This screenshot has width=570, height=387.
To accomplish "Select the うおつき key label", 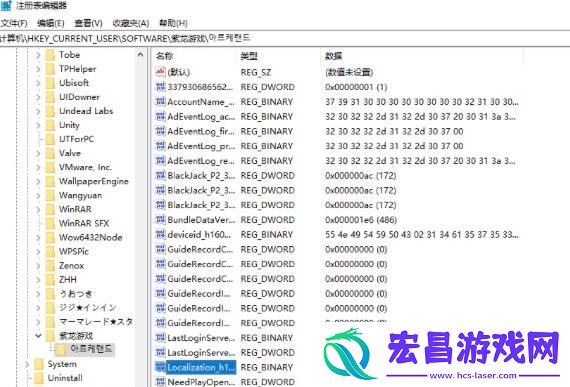I will point(76,294).
